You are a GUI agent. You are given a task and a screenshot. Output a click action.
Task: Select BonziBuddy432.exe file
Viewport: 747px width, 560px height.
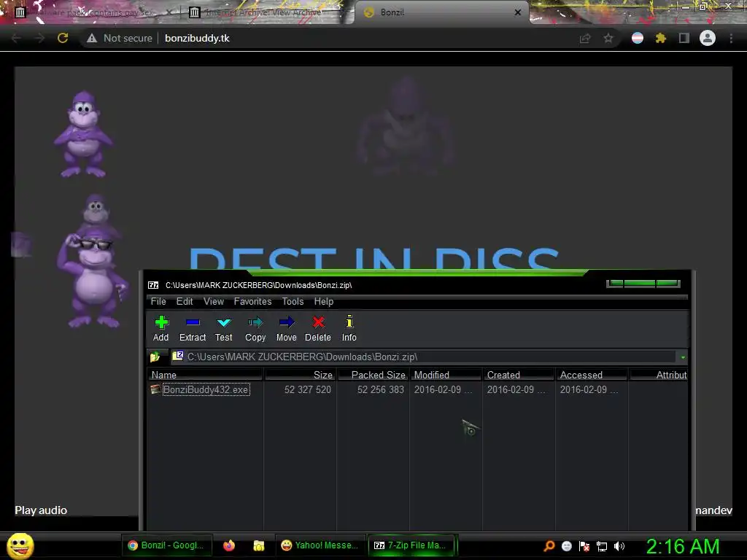click(205, 389)
